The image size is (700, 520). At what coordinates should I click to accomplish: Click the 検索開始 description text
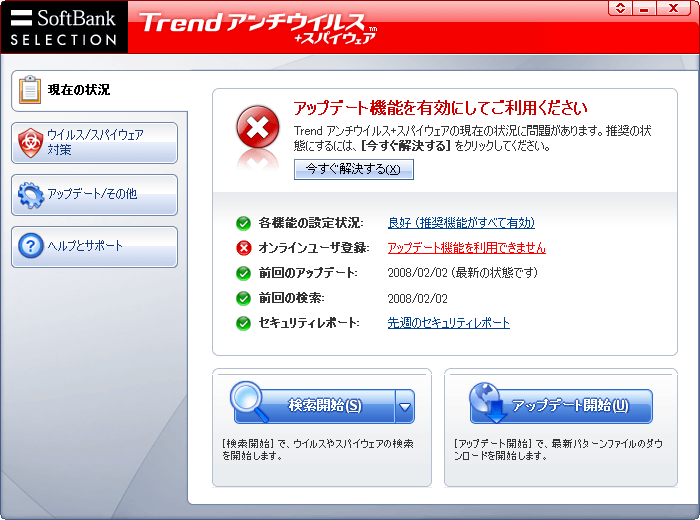pyautogui.click(x=318, y=450)
